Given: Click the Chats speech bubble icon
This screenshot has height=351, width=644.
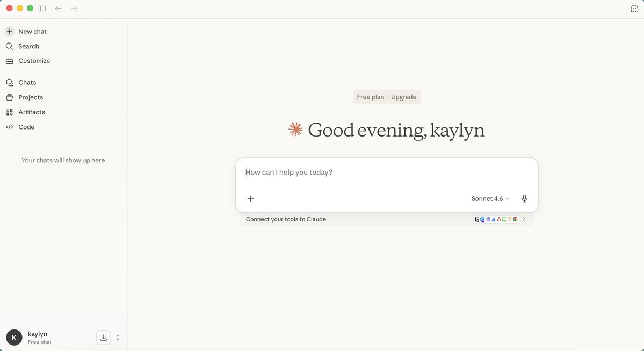Looking at the screenshot, I should click(10, 83).
